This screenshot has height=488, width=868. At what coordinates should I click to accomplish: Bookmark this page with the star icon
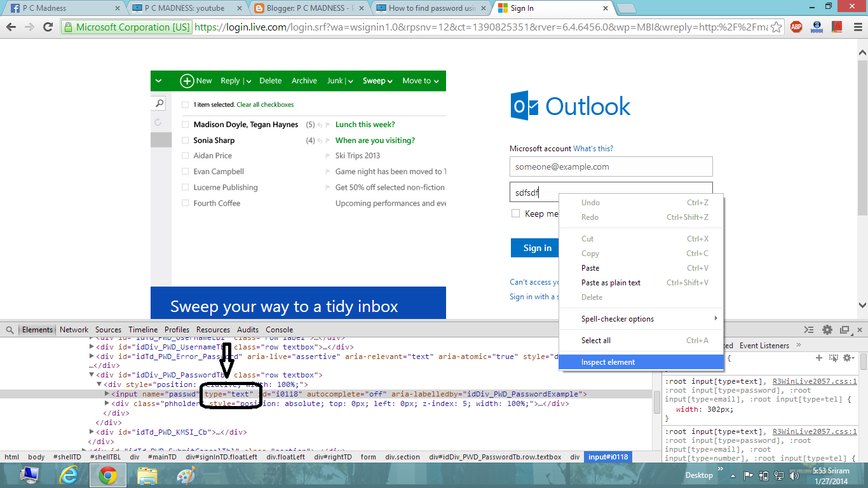point(776,27)
